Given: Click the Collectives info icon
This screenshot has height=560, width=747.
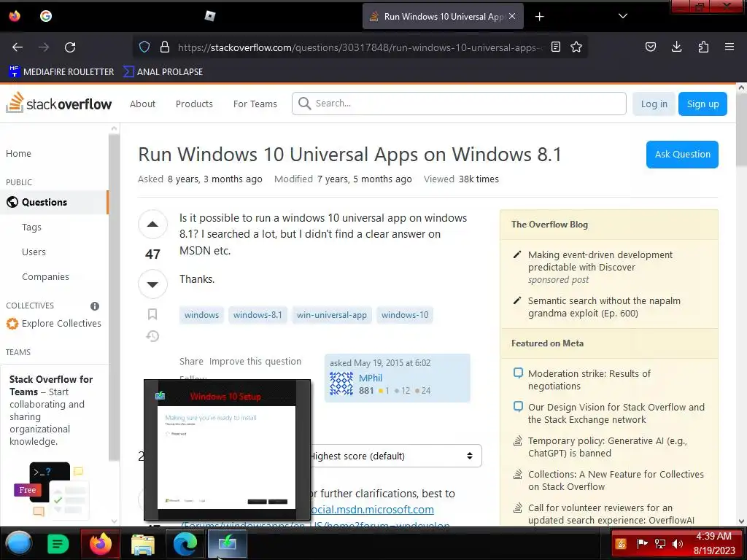Looking at the screenshot, I should pyautogui.click(x=95, y=306).
